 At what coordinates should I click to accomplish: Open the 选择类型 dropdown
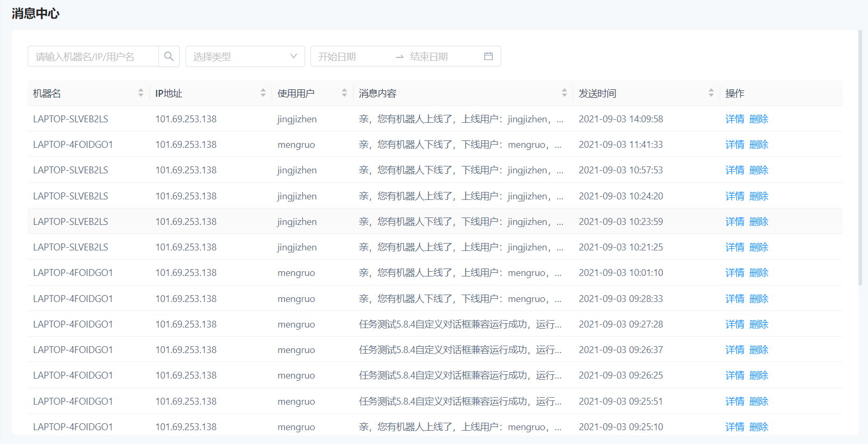pyautogui.click(x=239, y=56)
